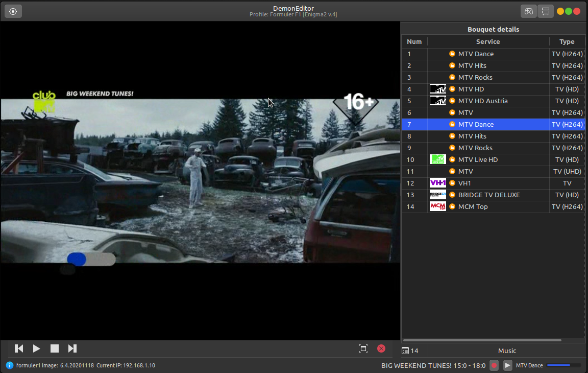The image size is (588, 373).
Task: Sort by the Type column header
Action: click(567, 42)
